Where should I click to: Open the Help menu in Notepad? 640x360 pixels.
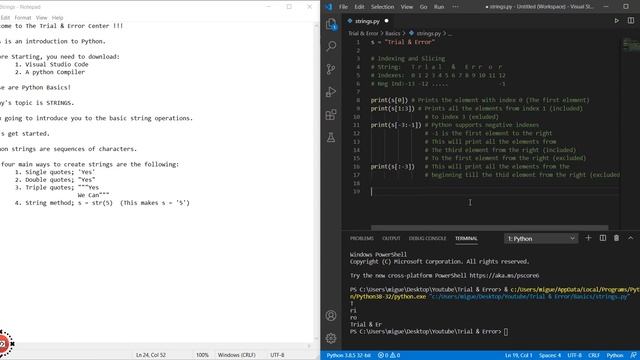coord(58,18)
